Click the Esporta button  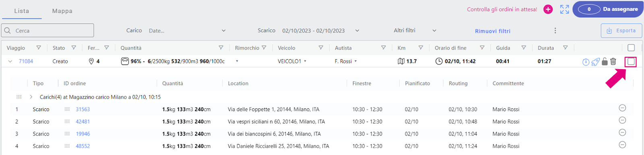621,31
